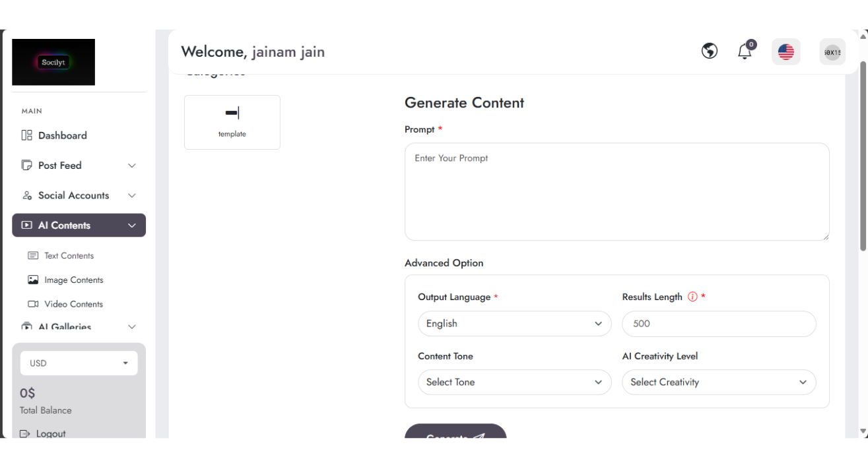Expand the Social Accounts menu
This screenshot has width=868, height=465.
click(x=79, y=195)
